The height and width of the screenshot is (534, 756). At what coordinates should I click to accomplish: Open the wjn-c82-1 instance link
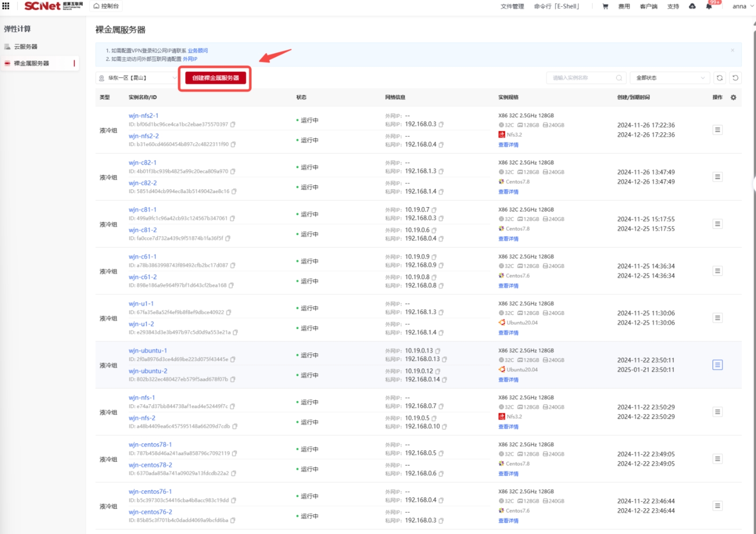(143, 163)
